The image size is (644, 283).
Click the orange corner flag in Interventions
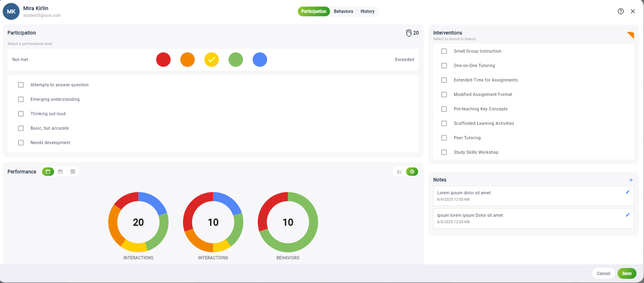[x=630, y=35]
